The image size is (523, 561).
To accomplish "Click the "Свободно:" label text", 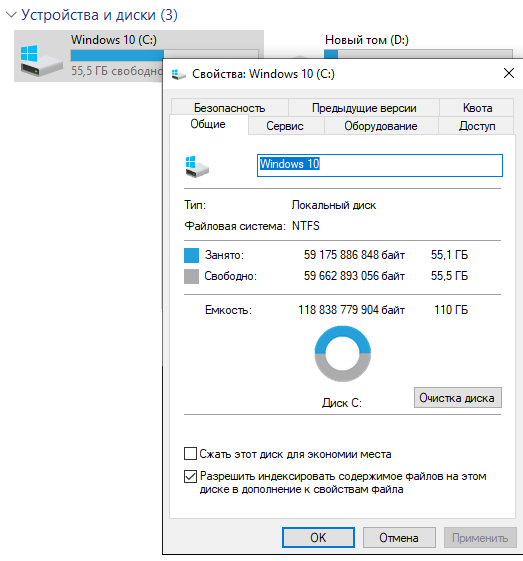I will point(231,276).
